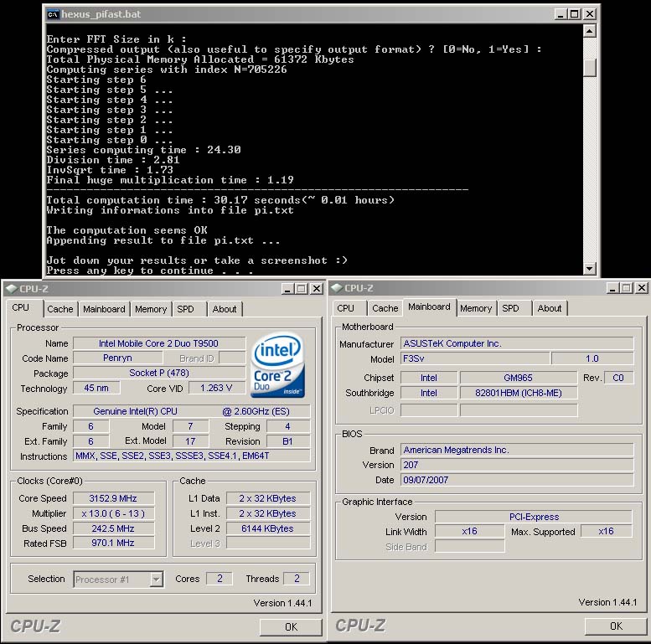
Task: Open the Cache tab in right CPU-Z window
Action: [385, 308]
